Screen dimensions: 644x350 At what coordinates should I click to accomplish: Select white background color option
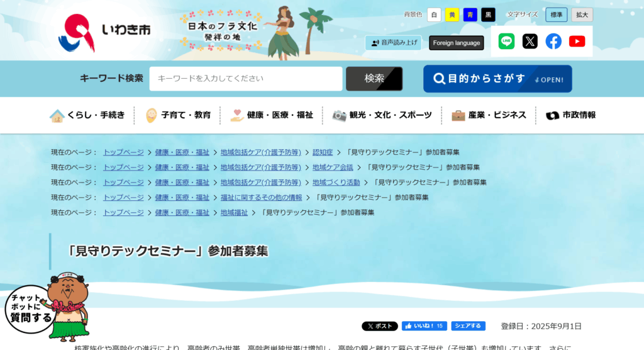click(434, 14)
